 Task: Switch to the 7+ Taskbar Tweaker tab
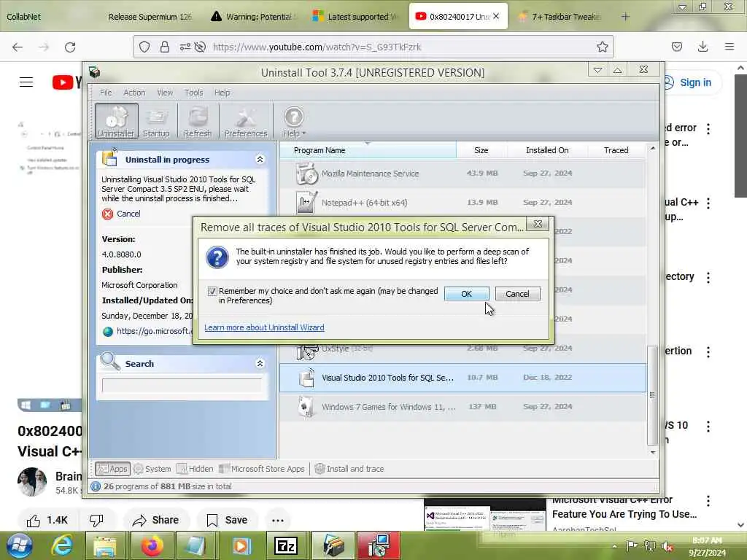pyautogui.click(x=560, y=17)
